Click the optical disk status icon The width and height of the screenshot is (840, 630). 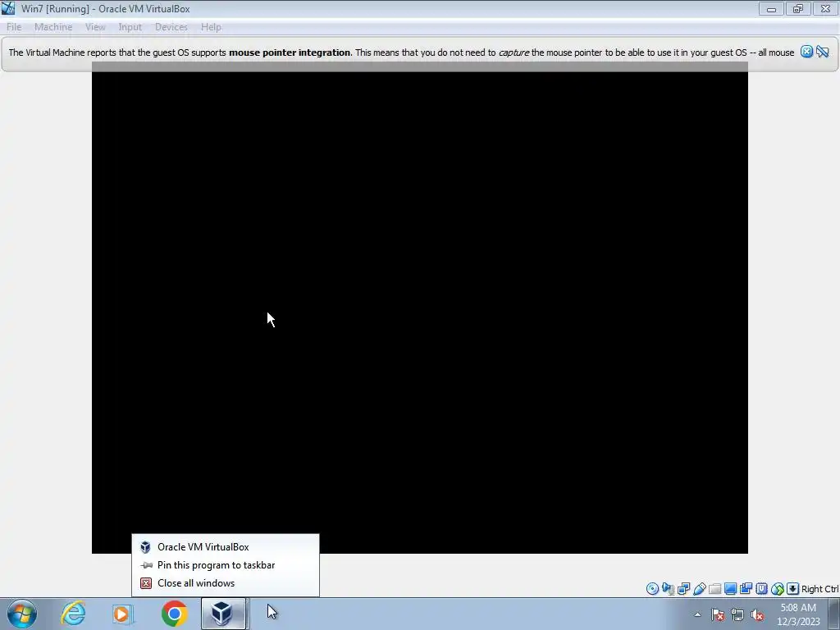tap(652, 589)
